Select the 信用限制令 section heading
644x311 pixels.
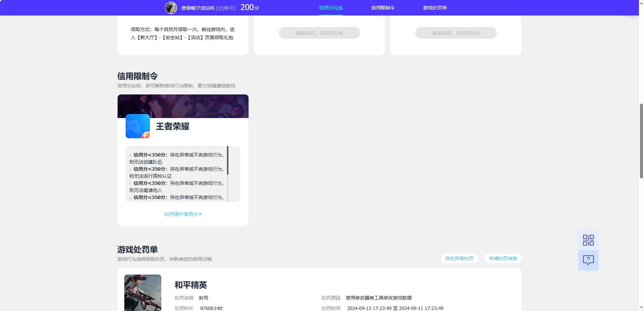pos(137,76)
